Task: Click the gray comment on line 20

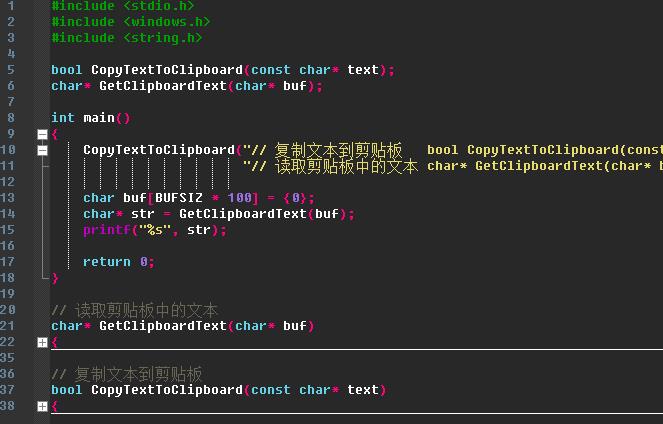Action: click(x=134, y=311)
